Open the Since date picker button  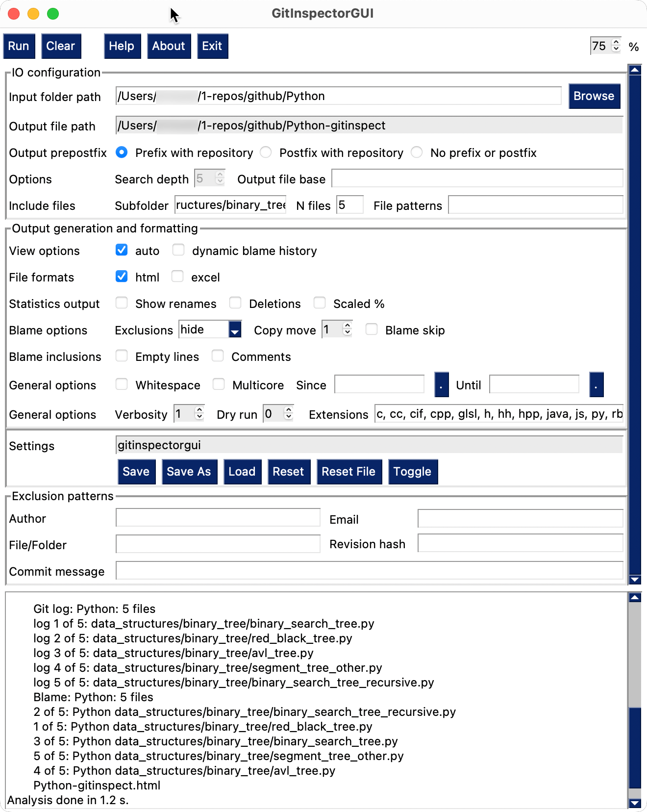tap(442, 384)
